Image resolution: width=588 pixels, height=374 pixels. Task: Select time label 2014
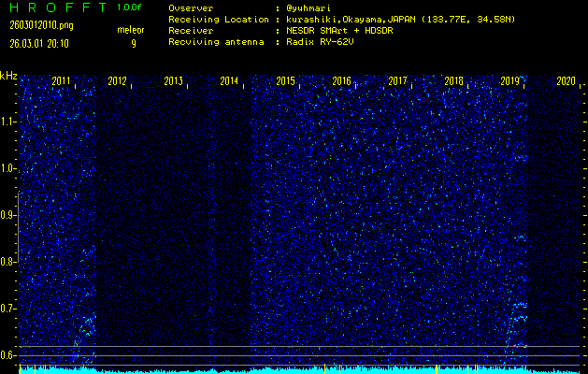[229, 81]
